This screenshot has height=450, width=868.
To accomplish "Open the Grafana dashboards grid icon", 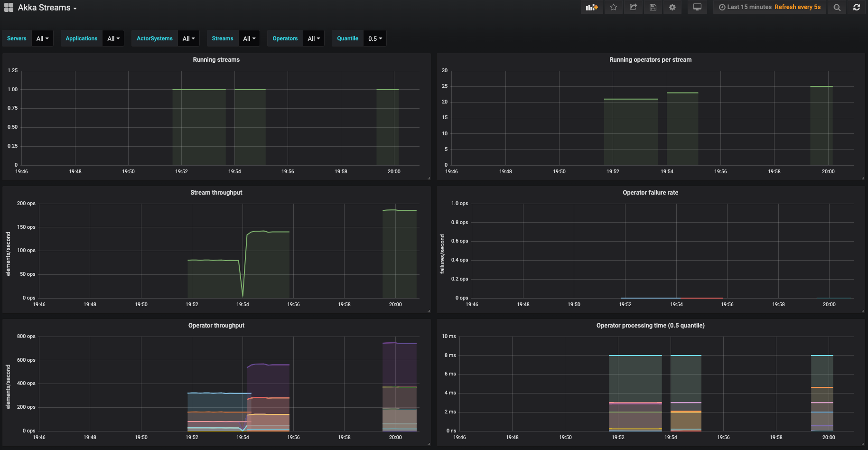I will point(9,8).
